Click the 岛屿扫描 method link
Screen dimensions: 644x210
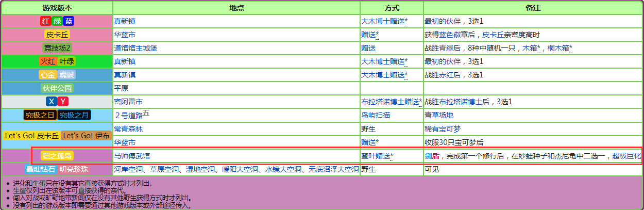point(376,115)
